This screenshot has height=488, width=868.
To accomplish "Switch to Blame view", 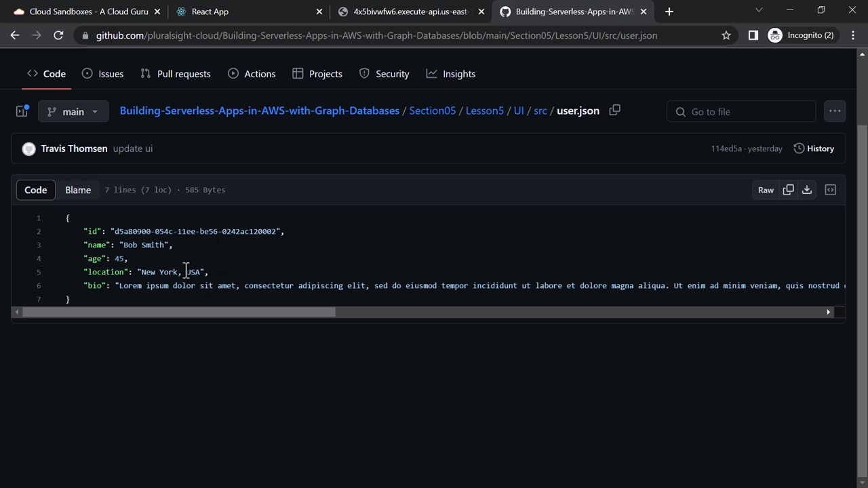I will (78, 190).
